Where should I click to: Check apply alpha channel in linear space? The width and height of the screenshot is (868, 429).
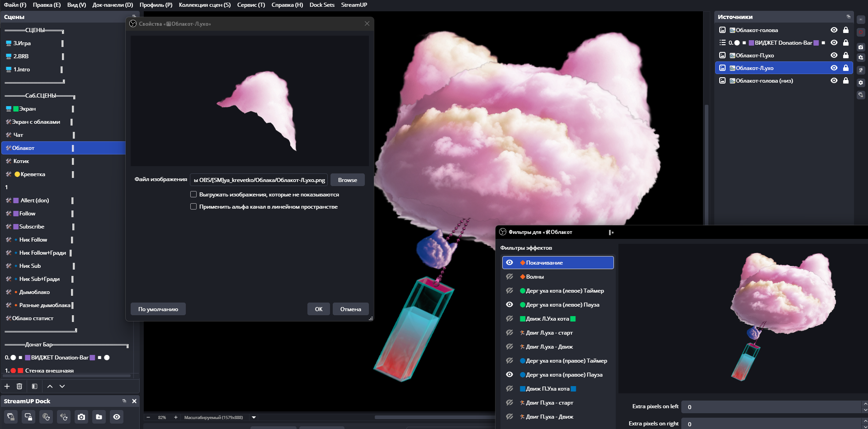point(193,206)
